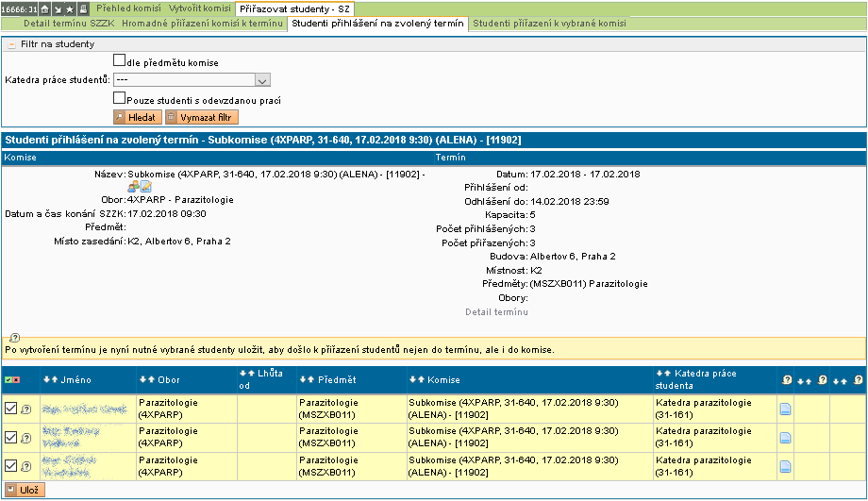The height and width of the screenshot is (501, 868).
Task: Sort table by Jméno column arrows
Action: point(51,379)
